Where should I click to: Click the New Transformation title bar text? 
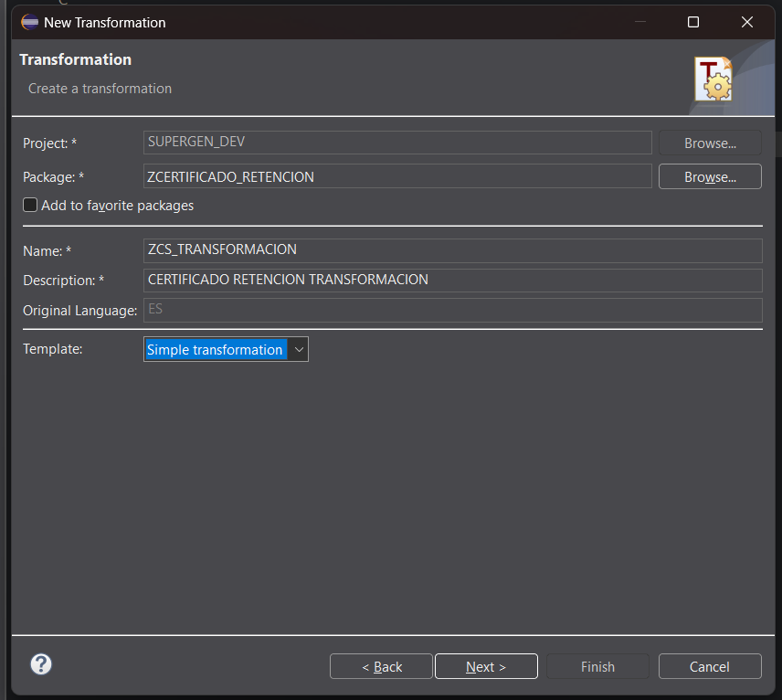105,22
